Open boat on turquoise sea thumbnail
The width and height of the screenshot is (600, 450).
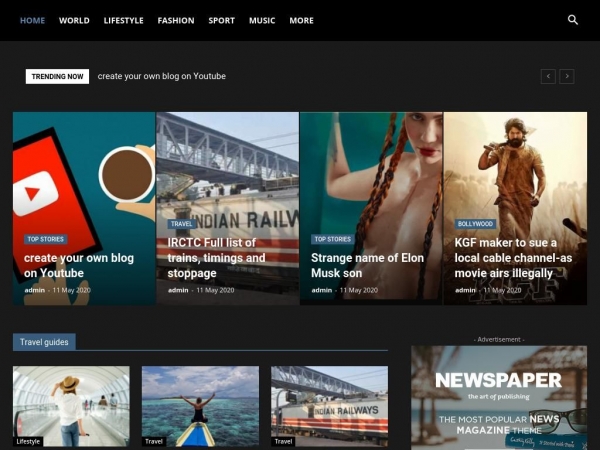pos(200,406)
